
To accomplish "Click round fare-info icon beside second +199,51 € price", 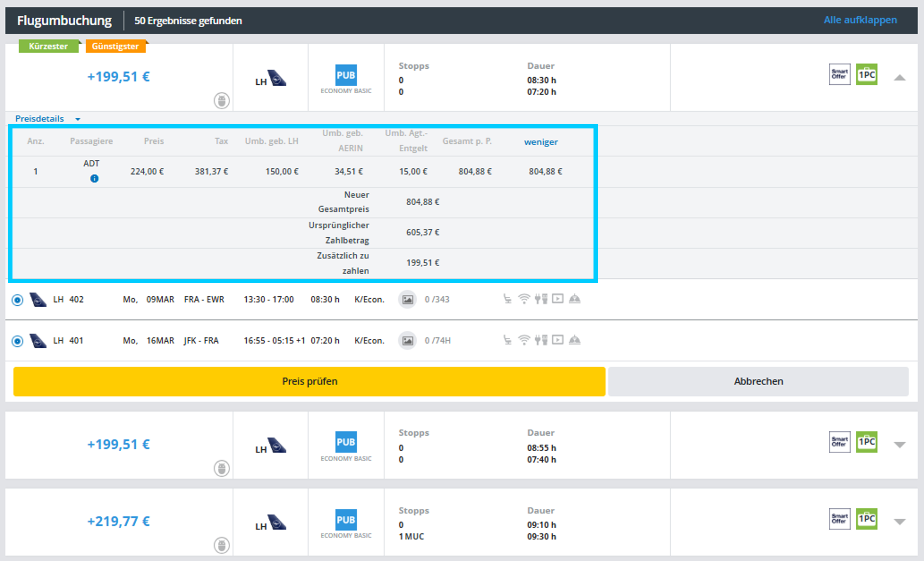I will pyautogui.click(x=222, y=468).
